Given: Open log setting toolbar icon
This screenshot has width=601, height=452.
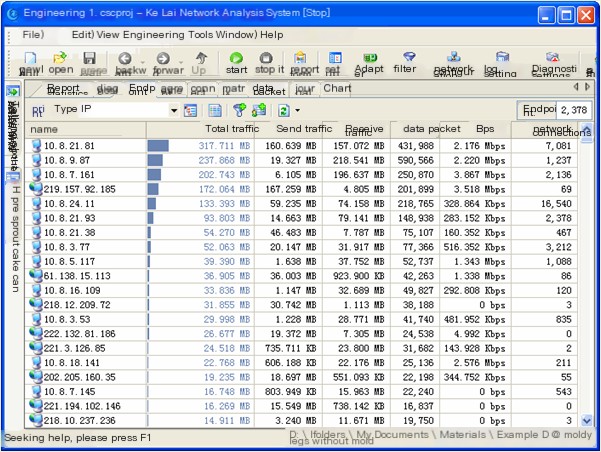Looking at the screenshot, I should click(502, 57).
